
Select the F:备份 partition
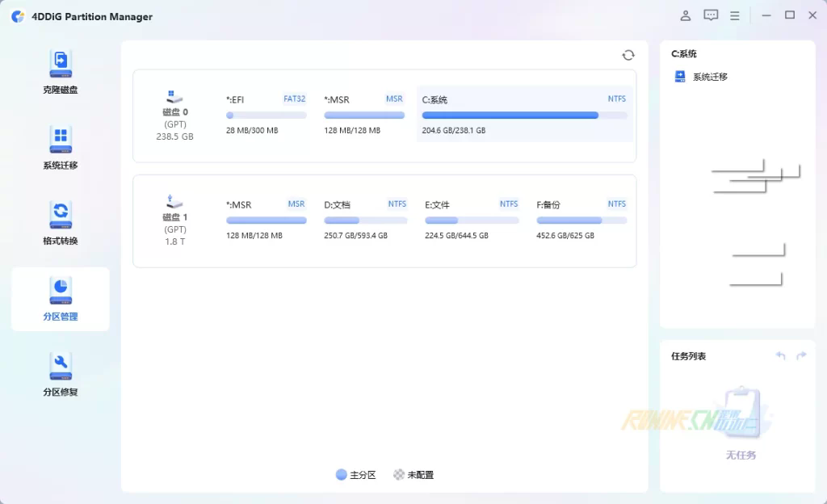581,219
